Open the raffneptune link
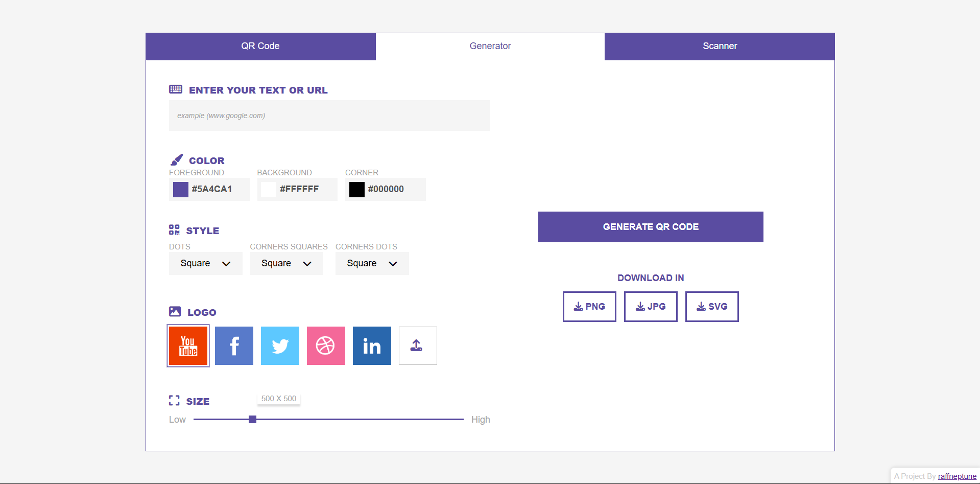 pos(957,476)
